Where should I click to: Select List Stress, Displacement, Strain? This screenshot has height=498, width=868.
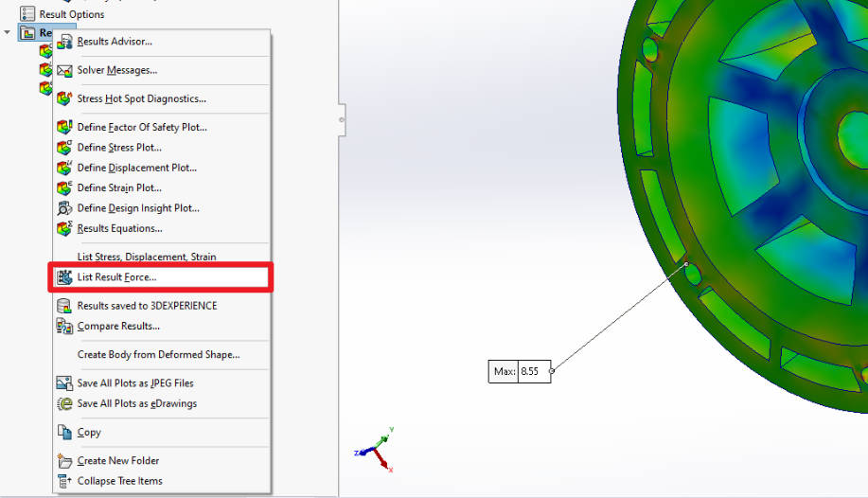click(x=146, y=257)
